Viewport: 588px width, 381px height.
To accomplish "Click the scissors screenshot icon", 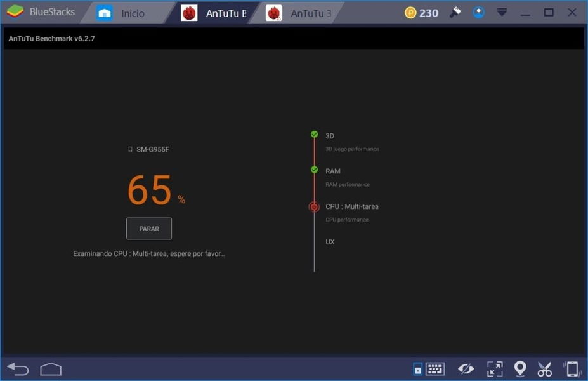I will tap(544, 369).
